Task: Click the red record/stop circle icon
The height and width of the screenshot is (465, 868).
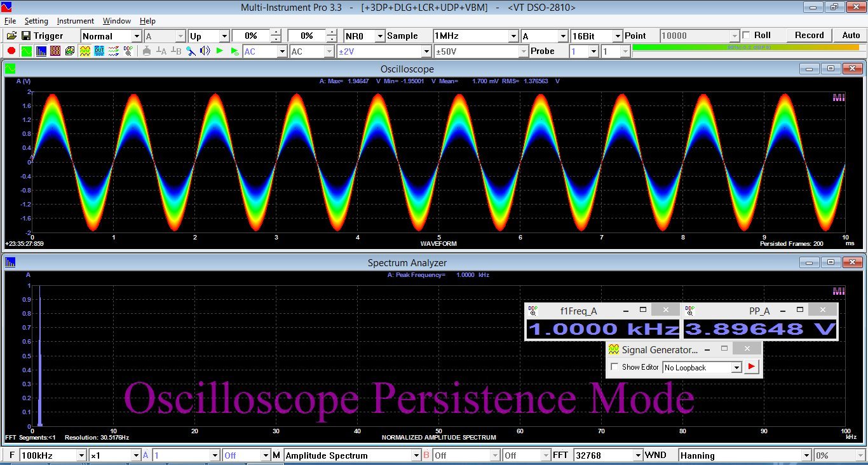Action: pyautogui.click(x=11, y=51)
